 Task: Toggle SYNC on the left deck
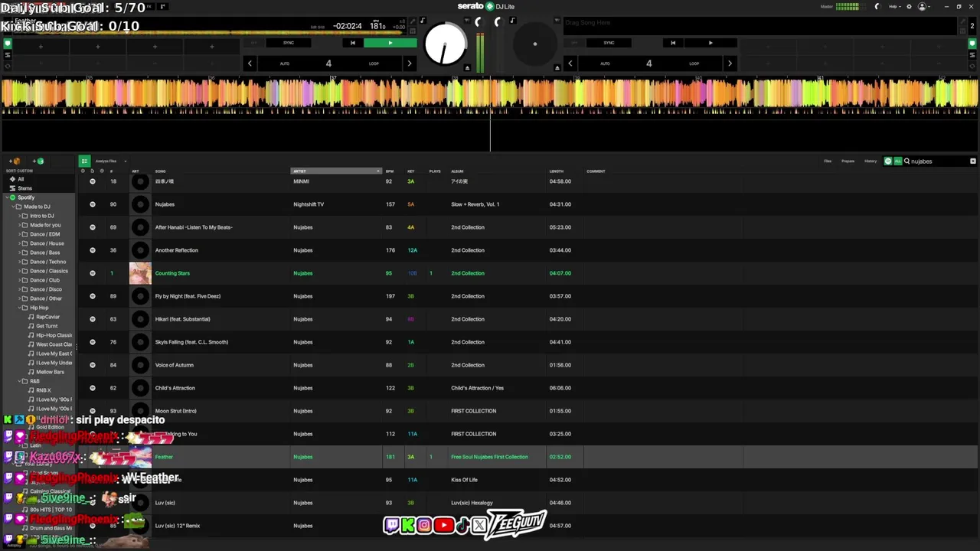coord(288,43)
